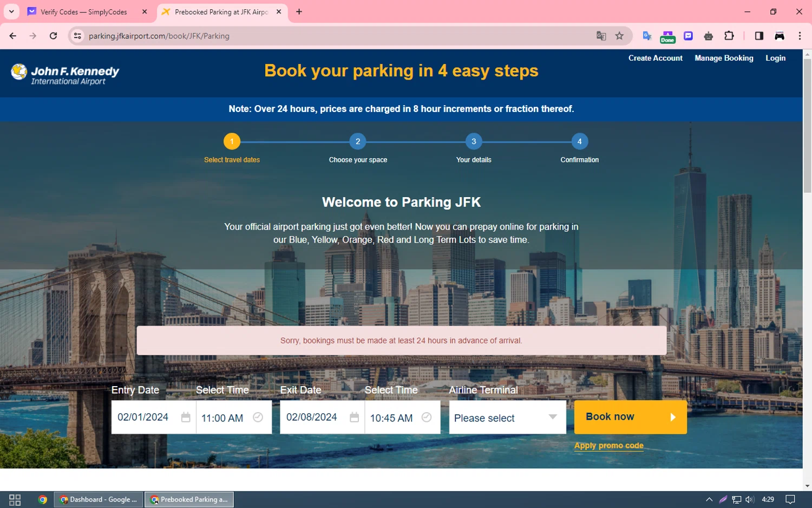Click the entry time clock icon
Viewport: 812px width, 508px height.
pyautogui.click(x=258, y=417)
